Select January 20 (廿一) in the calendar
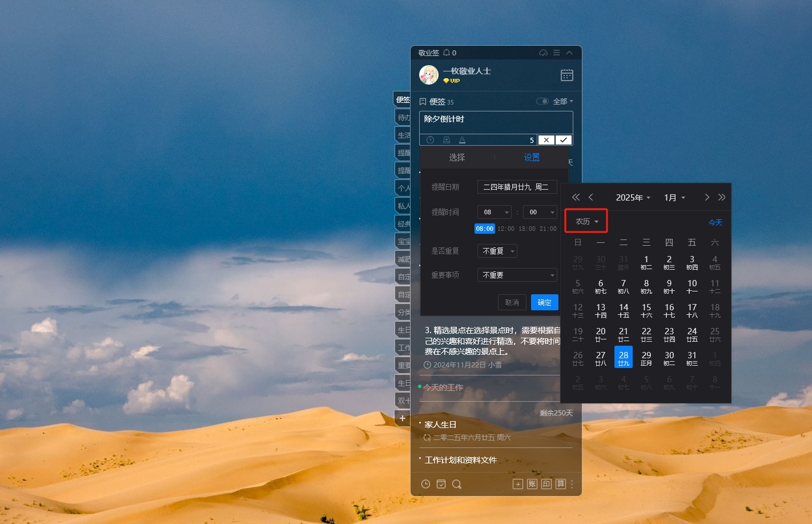The width and height of the screenshot is (812, 524). pos(601,334)
